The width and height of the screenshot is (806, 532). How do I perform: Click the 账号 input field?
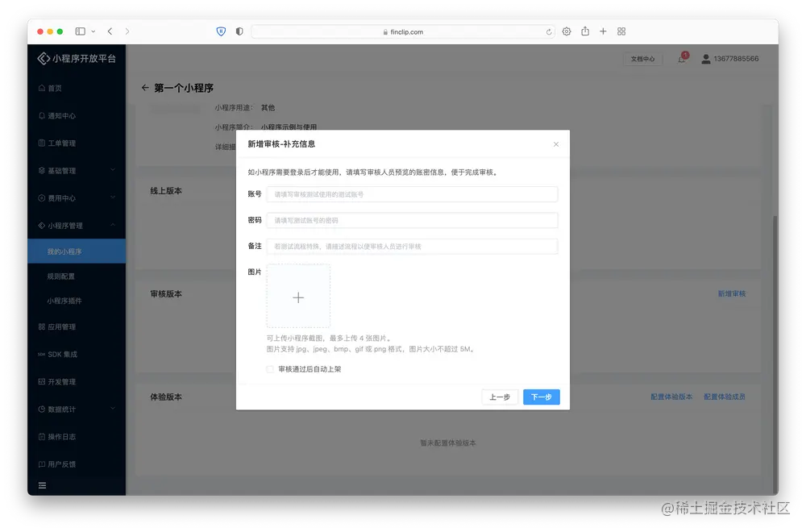tap(412, 194)
